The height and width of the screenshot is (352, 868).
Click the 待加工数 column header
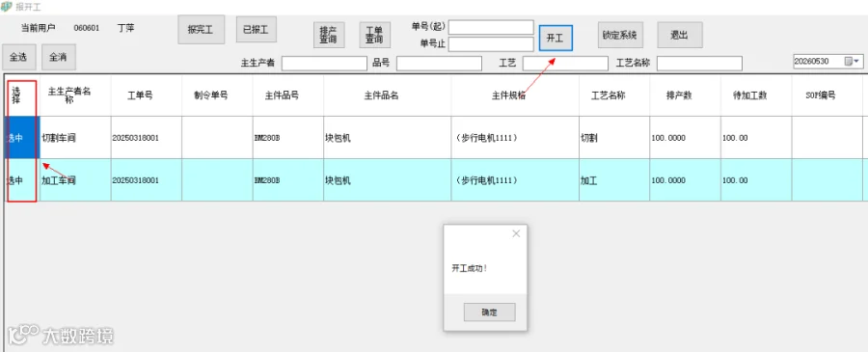pyautogui.click(x=756, y=95)
